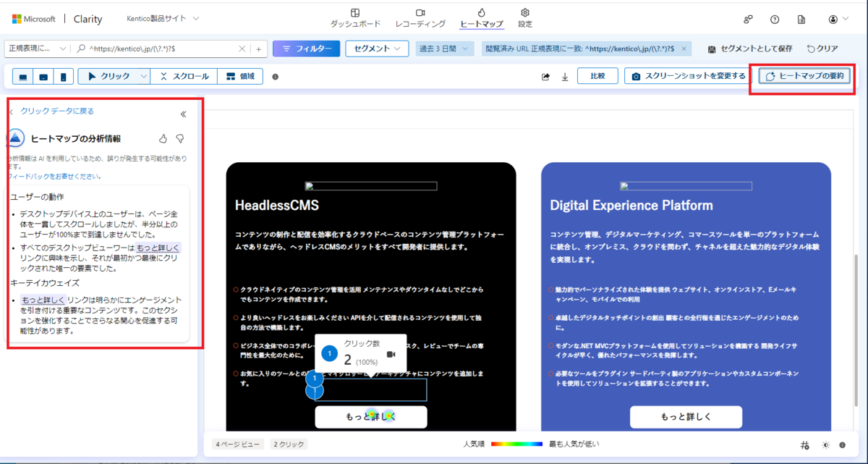This screenshot has height=464, width=868.
Task: Click the 設定 gear icon
Action: (x=525, y=12)
